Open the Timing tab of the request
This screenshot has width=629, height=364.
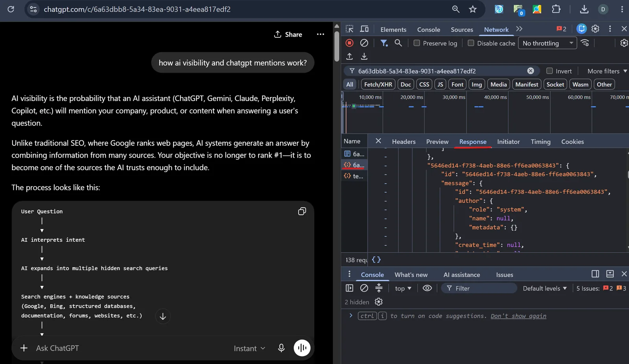[x=541, y=142]
